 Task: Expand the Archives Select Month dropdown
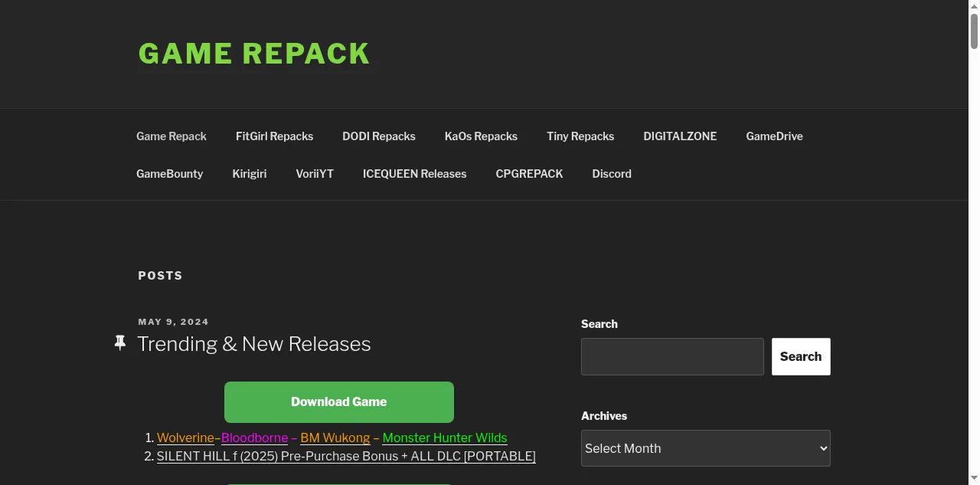(706, 448)
